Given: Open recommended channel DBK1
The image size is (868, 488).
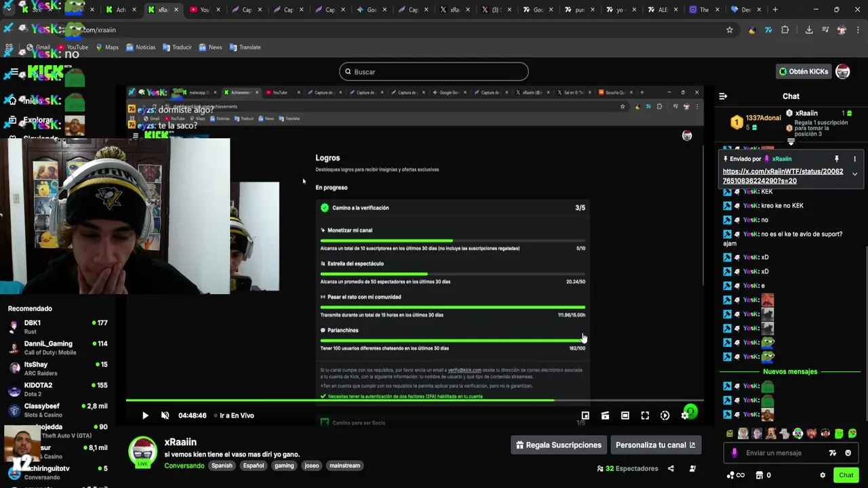Looking at the screenshot, I should pos(58,327).
